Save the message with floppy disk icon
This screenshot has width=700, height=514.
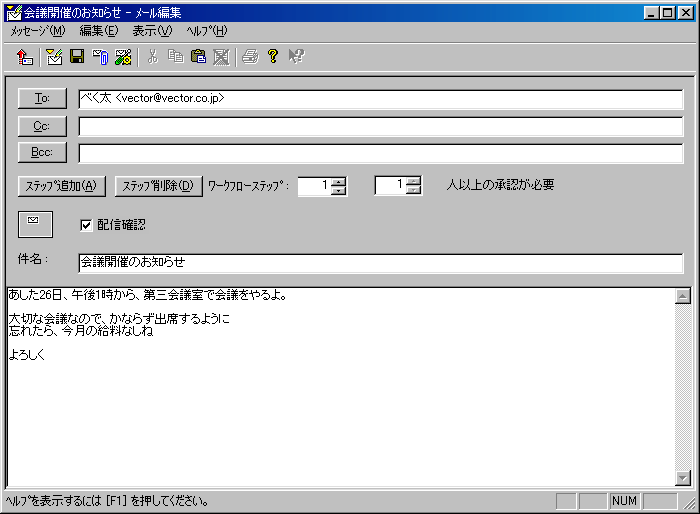pos(77,57)
